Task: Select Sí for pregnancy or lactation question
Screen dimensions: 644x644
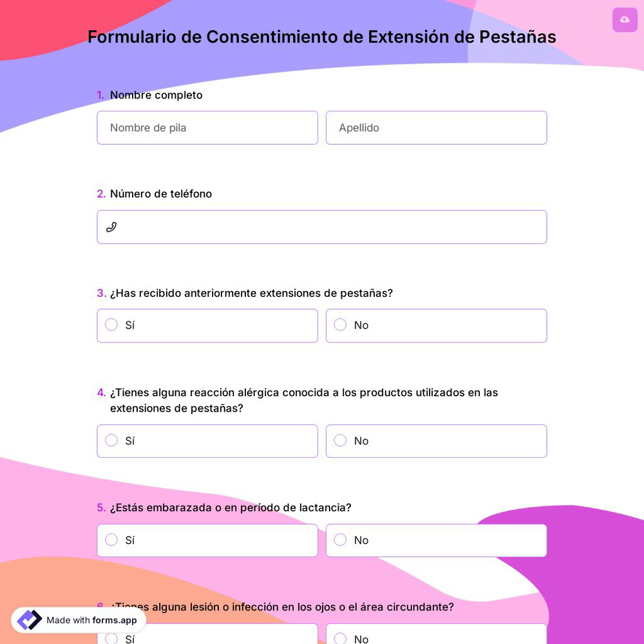Action: click(111, 540)
